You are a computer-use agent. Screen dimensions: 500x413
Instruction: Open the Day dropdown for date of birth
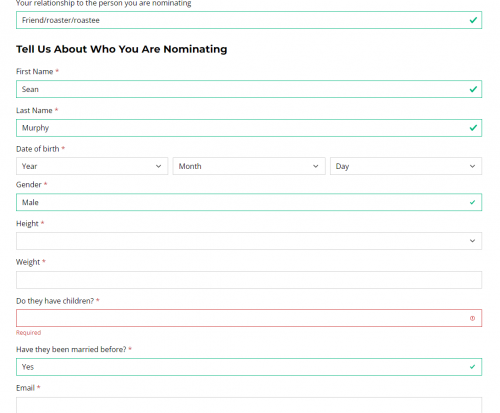click(x=406, y=166)
